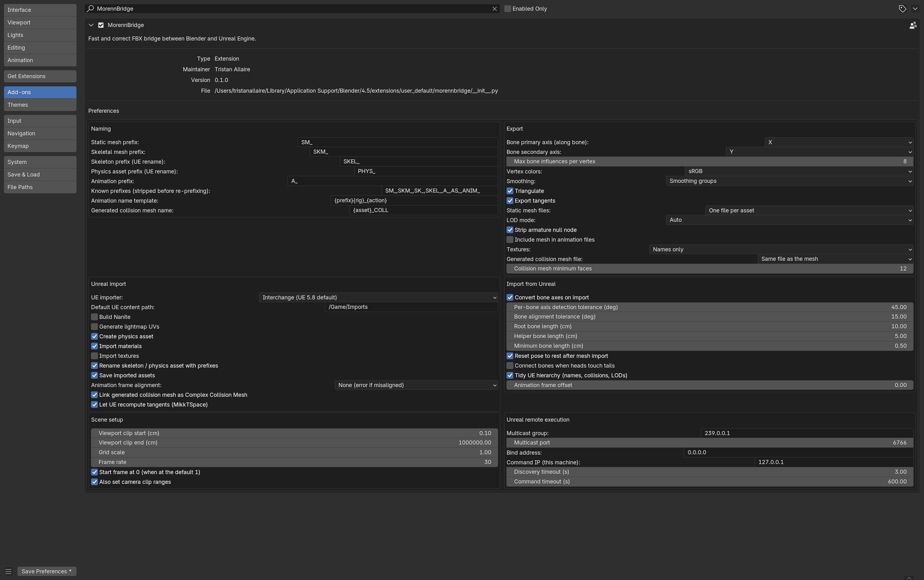
Task: Go to File Paths section
Action: click(40, 187)
